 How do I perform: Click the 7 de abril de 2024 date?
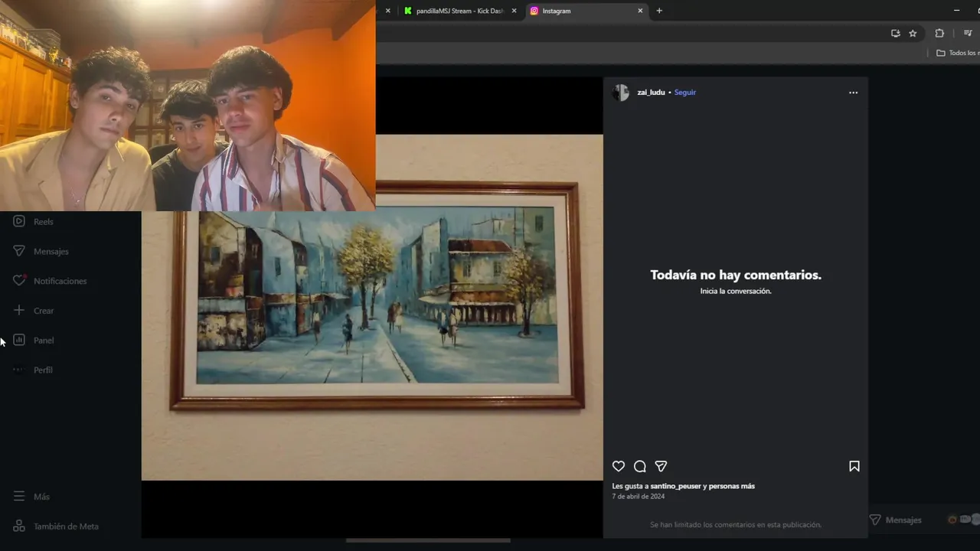(x=638, y=497)
